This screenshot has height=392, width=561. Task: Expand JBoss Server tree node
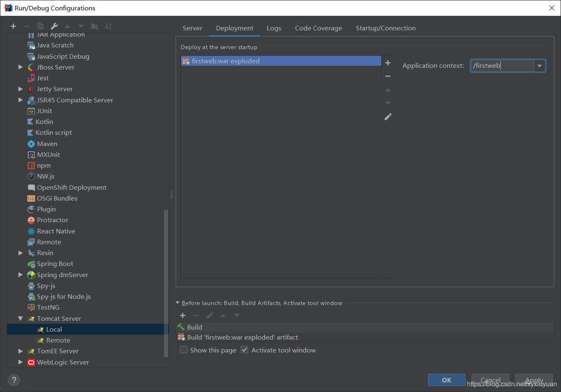click(20, 67)
